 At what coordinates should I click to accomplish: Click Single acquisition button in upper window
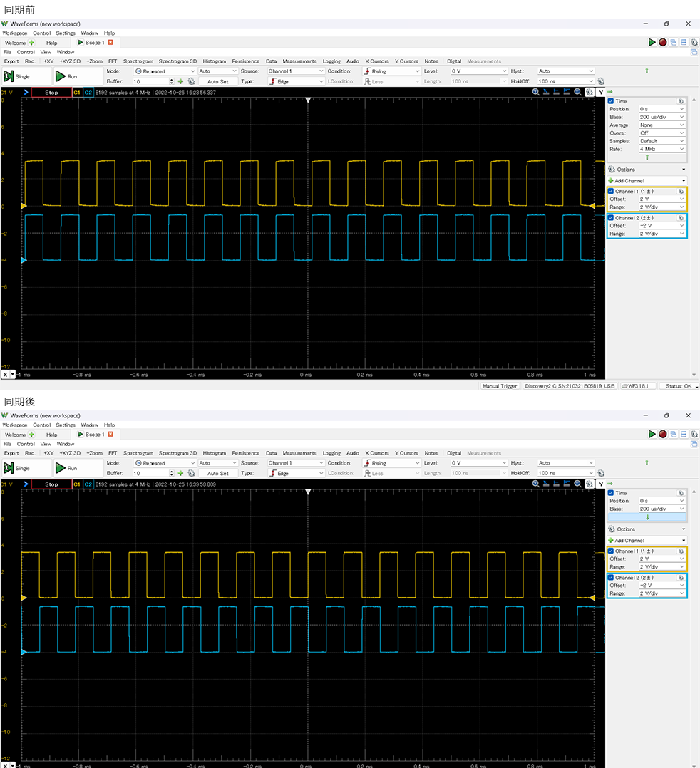[26, 76]
